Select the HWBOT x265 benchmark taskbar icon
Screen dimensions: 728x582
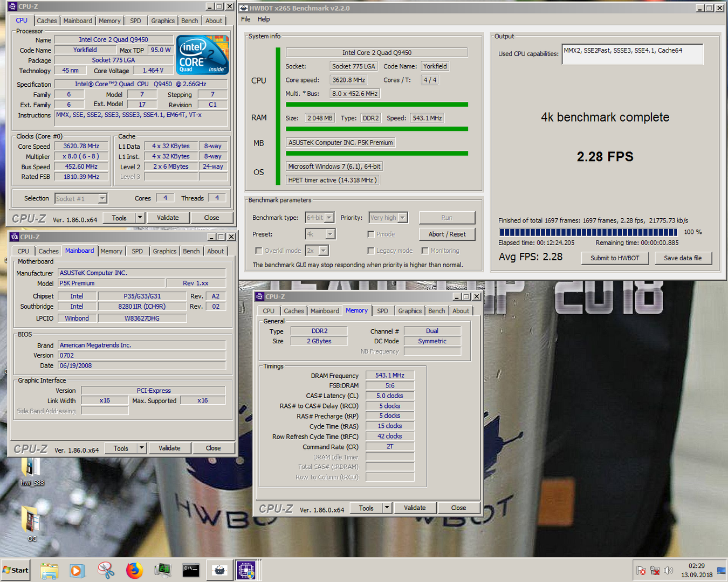point(219,570)
